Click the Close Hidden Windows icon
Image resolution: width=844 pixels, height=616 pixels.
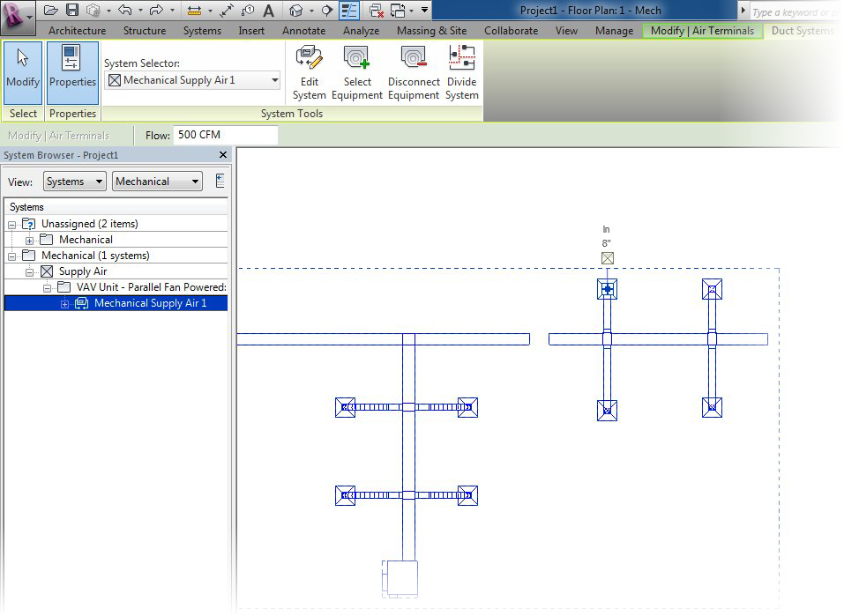(x=377, y=11)
